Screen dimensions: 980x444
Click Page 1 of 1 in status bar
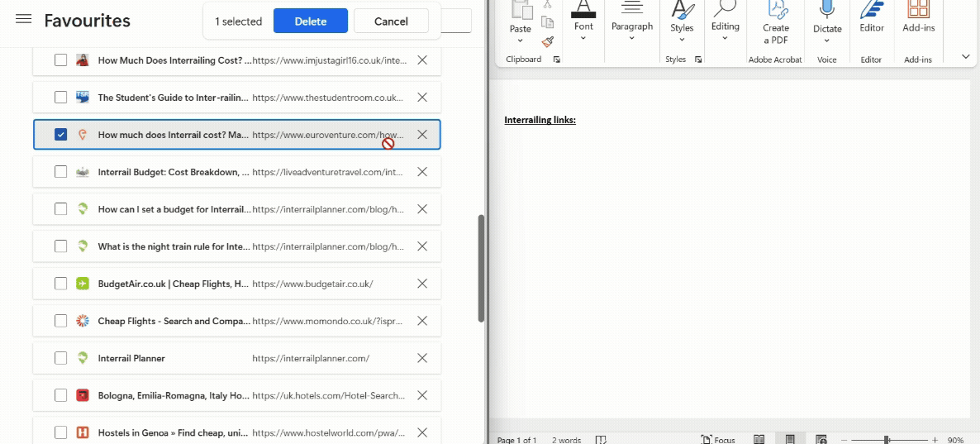[517, 440]
